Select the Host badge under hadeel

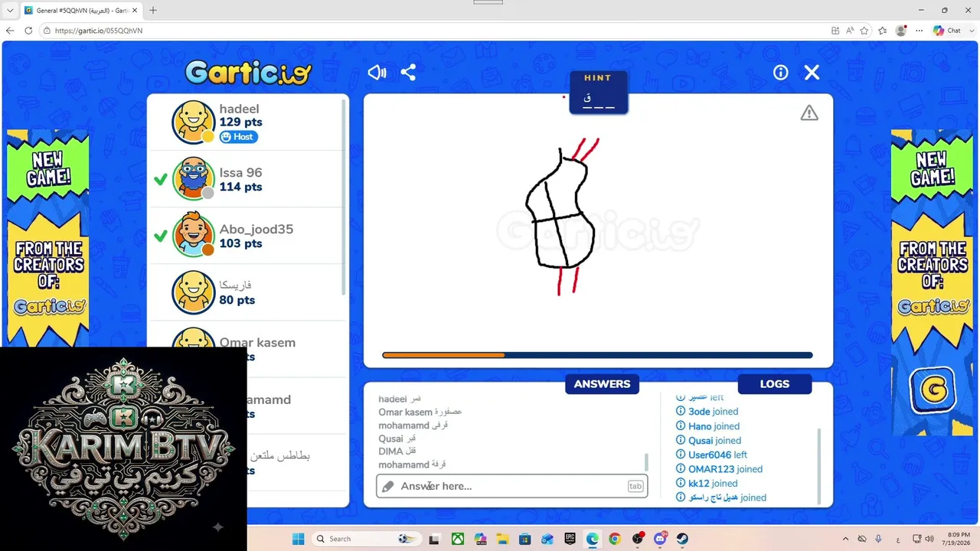click(238, 137)
